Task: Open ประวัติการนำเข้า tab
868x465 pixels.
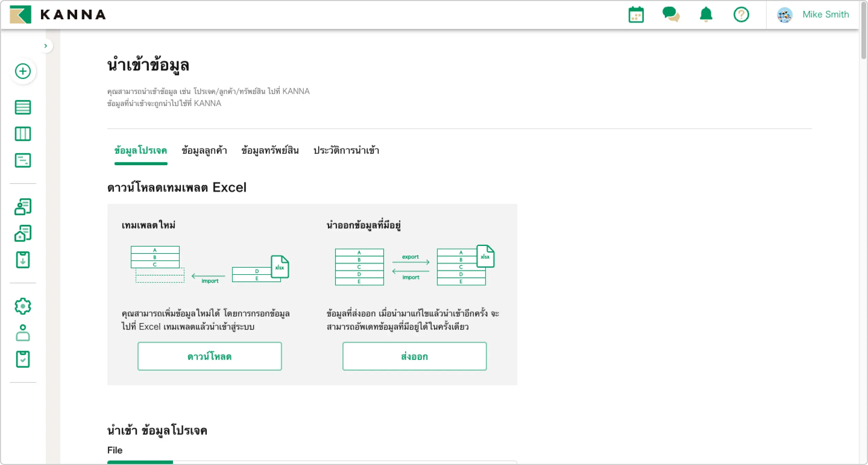Action: click(x=346, y=151)
